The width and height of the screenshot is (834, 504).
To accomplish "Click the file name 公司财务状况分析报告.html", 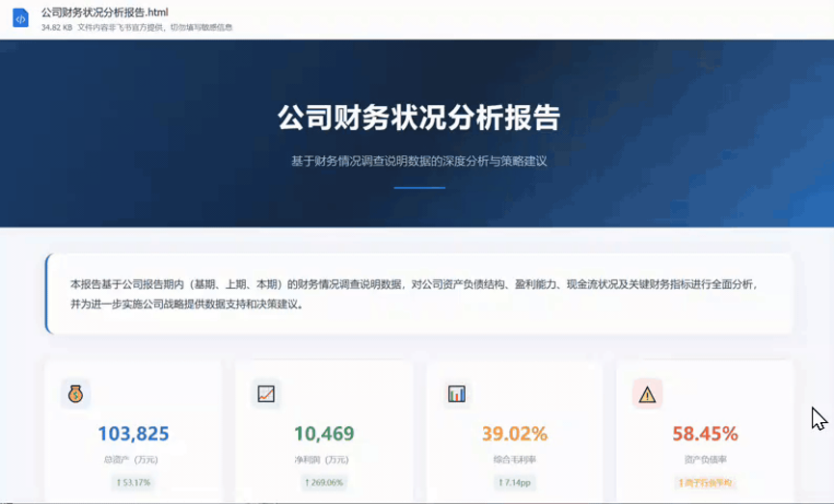I will click(x=105, y=13).
